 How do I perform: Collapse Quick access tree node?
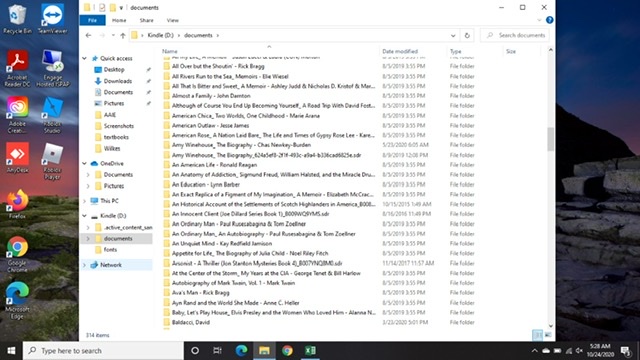point(84,58)
